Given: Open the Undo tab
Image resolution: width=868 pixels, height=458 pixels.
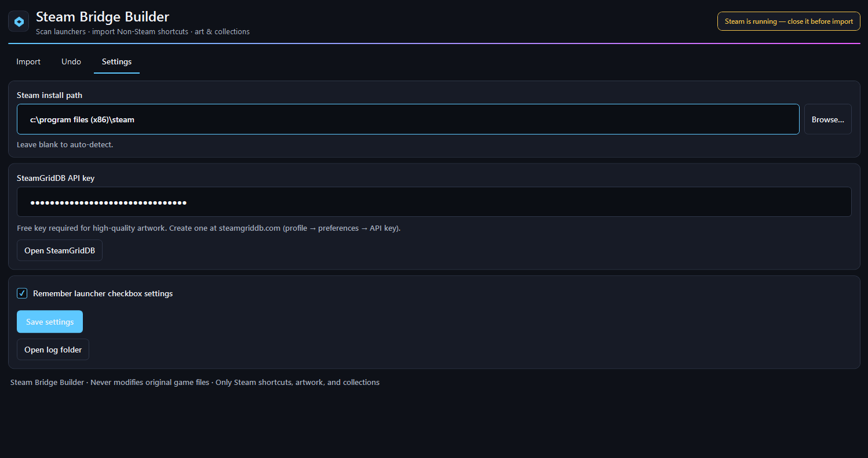Looking at the screenshot, I should click(x=71, y=61).
